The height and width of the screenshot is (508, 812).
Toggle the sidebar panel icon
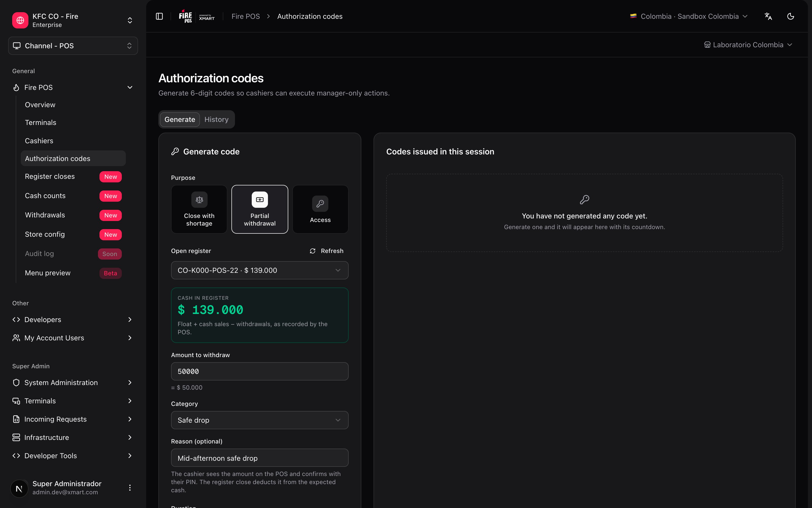pyautogui.click(x=159, y=16)
